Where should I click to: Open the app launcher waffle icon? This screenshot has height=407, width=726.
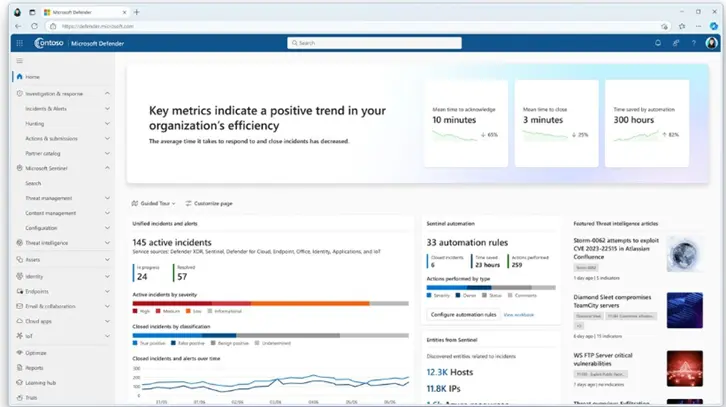(19, 43)
